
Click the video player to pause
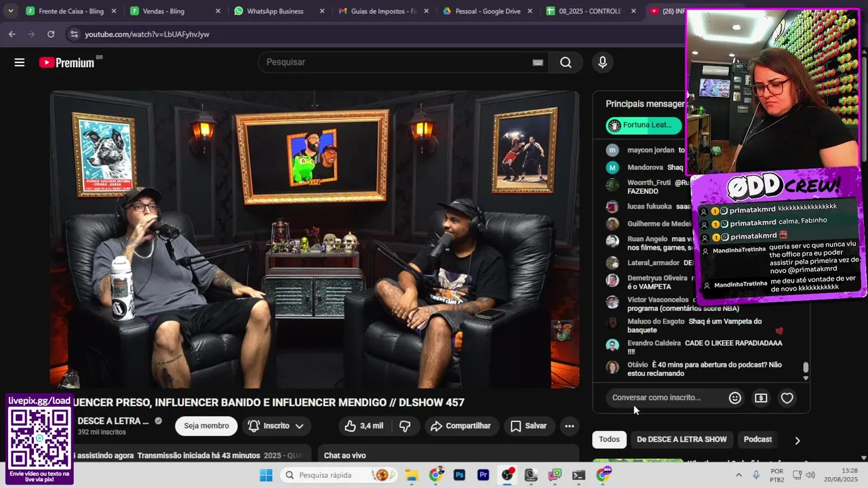point(315,239)
